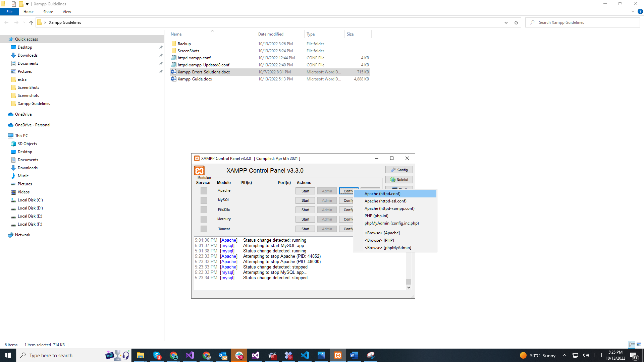Select Local Disk (D:) in navigation pane
This screenshot has height=362, width=644.
pyautogui.click(x=30, y=208)
